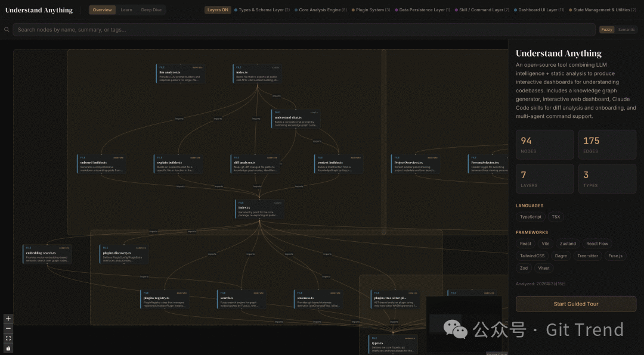
Task: Click the TypeScript language tag
Action: 531,217
